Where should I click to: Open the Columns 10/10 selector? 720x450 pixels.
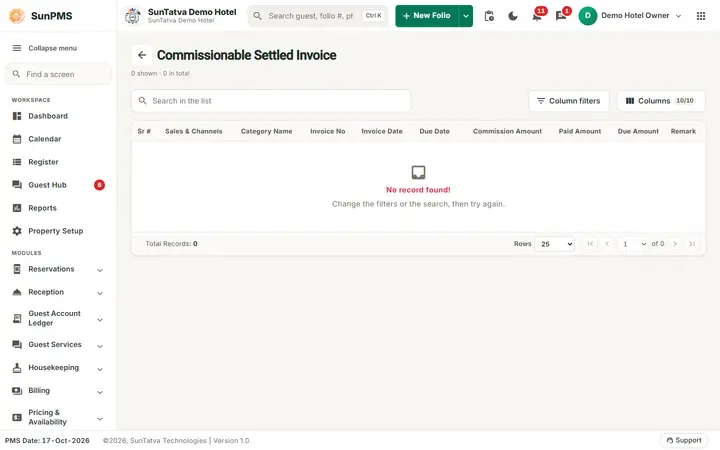[x=661, y=101]
